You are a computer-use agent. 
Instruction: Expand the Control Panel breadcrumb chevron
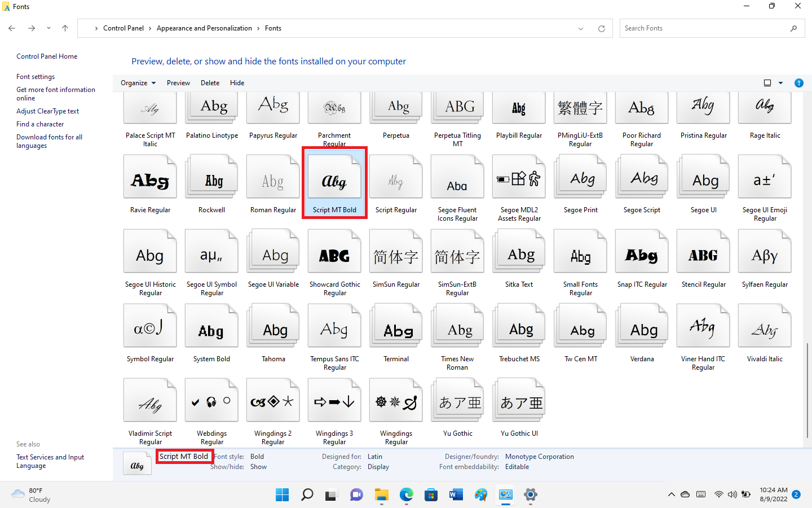pyautogui.click(x=150, y=28)
